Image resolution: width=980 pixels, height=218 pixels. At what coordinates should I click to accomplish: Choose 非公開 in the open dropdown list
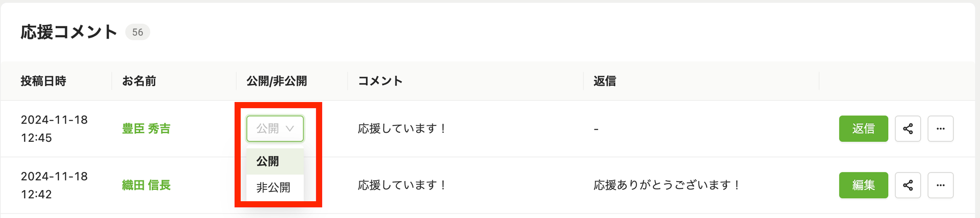(275, 187)
